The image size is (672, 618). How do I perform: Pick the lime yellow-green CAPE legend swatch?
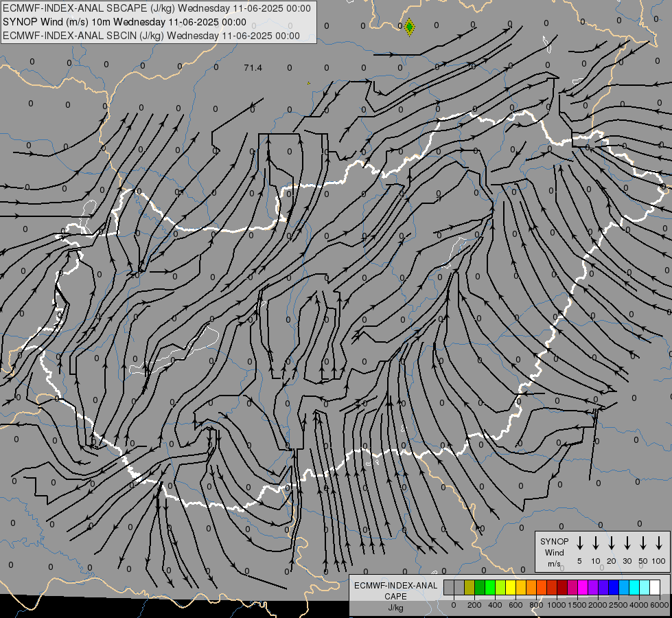(x=500, y=588)
